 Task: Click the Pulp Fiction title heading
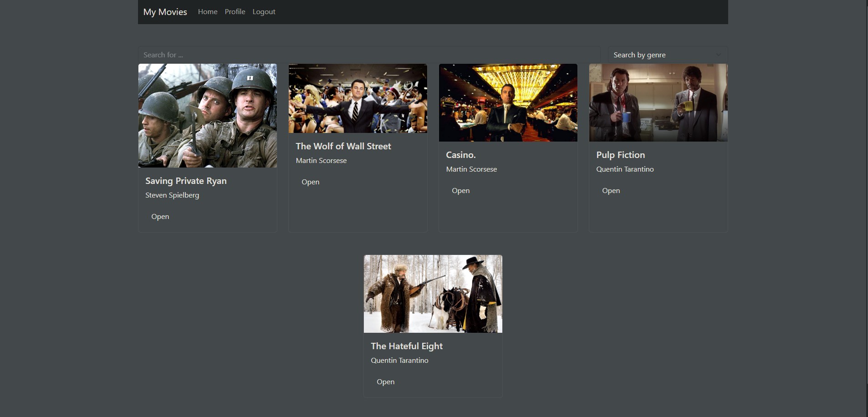point(621,155)
